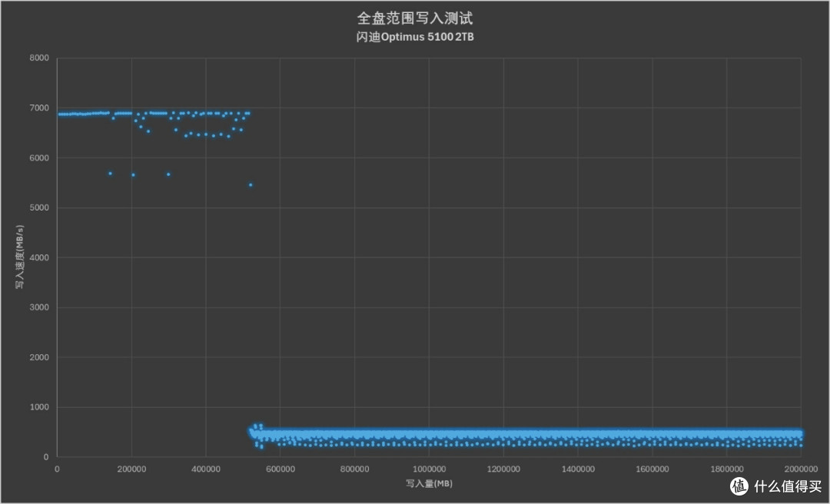
Task: Click X-axis label 2000000
Action: [x=801, y=469]
